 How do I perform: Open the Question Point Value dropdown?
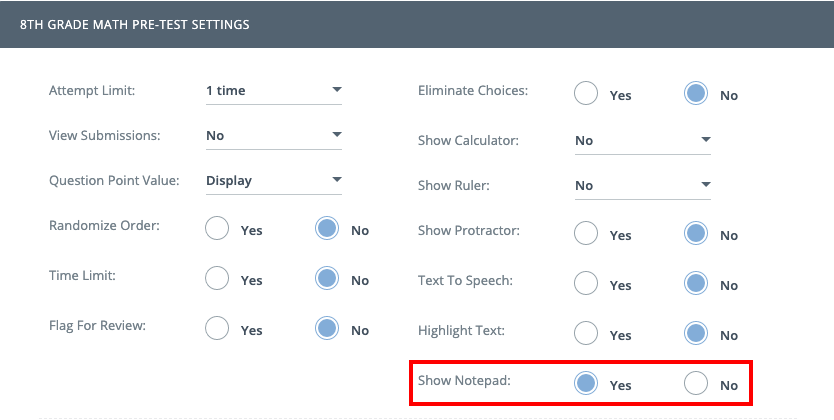point(273,181)
